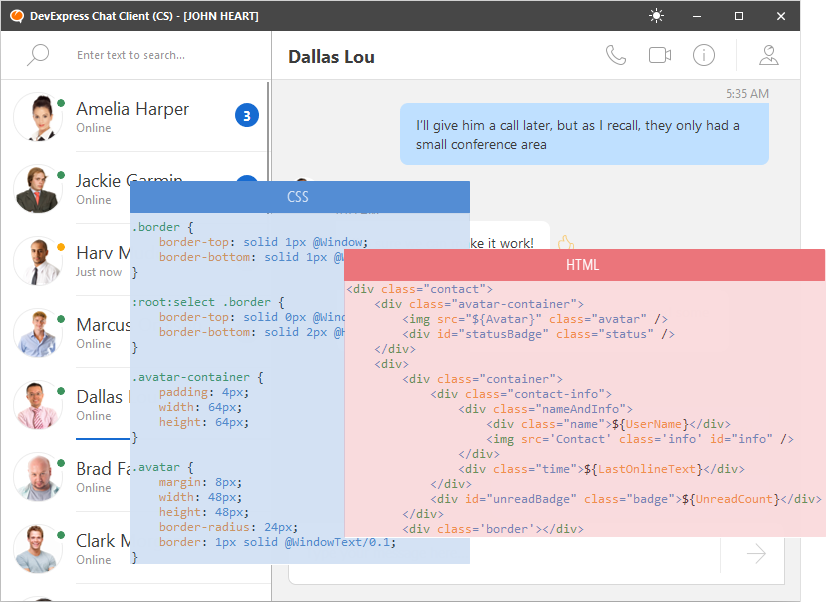
Task: Open the chat with Clark M
Action: click(x=103, y=540)
